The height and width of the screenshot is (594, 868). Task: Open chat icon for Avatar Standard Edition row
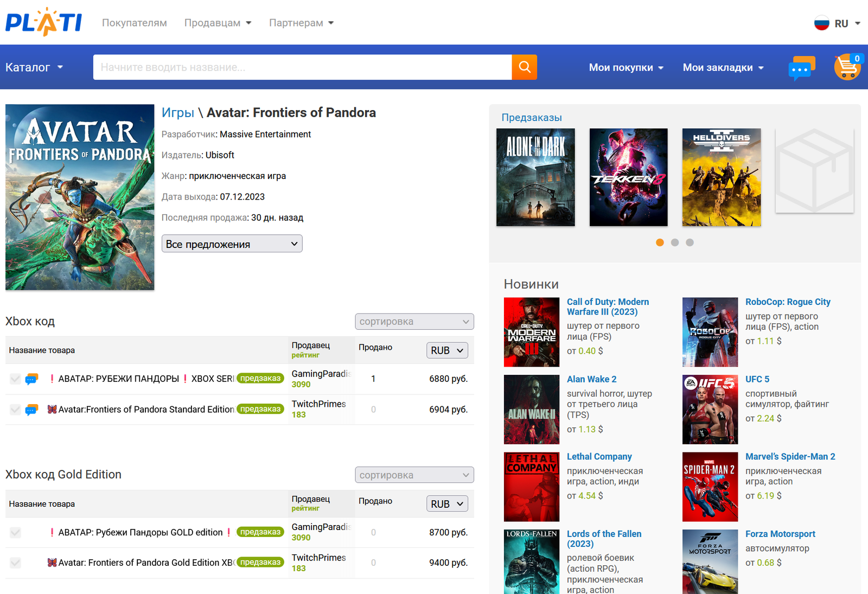tap(31, 410)
